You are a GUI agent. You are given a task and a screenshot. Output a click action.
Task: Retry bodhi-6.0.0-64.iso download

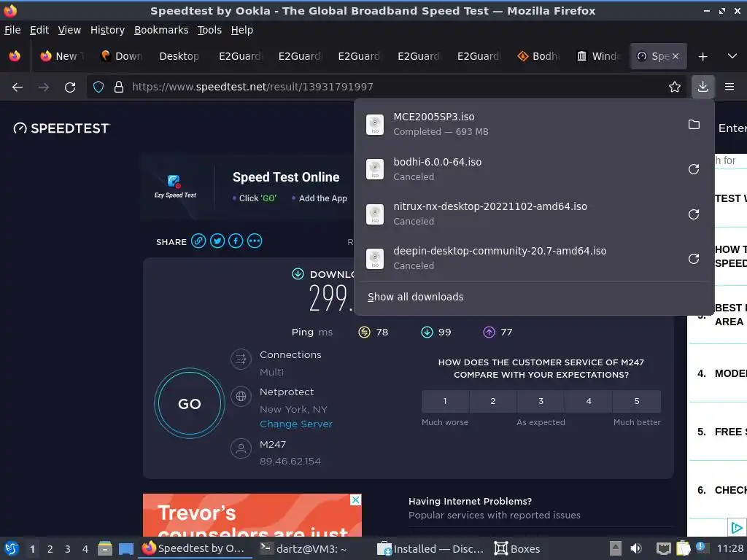coord(694,169)
